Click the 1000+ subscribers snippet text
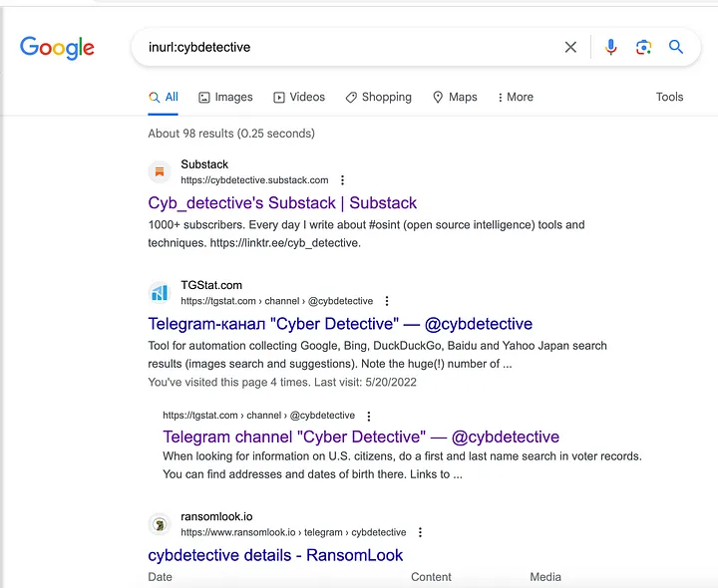This screenshot has height=588, width=718. pyautogui.click(x=366, y=234)
